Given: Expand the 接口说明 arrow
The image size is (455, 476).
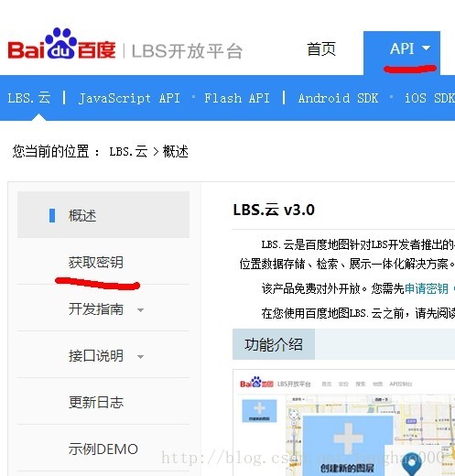Looking at the screenshot, I should (140, 357).
